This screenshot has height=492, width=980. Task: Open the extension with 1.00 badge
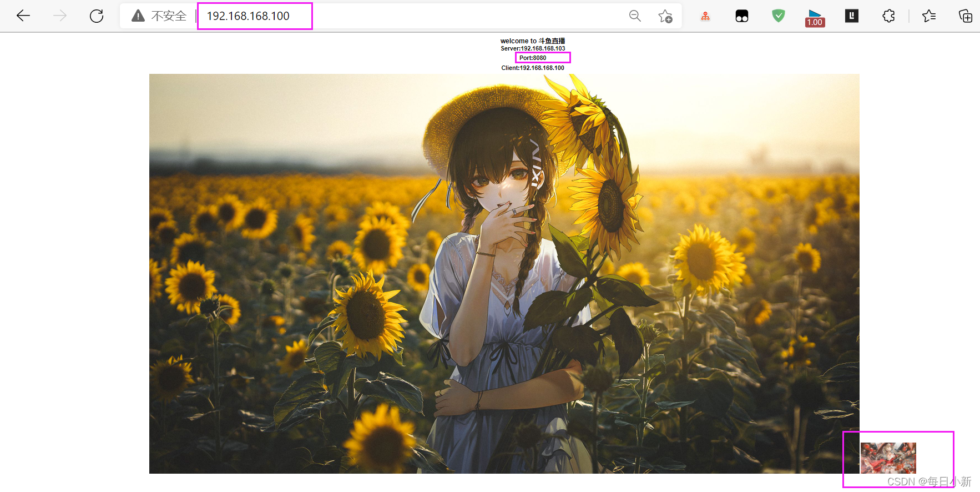815,18
